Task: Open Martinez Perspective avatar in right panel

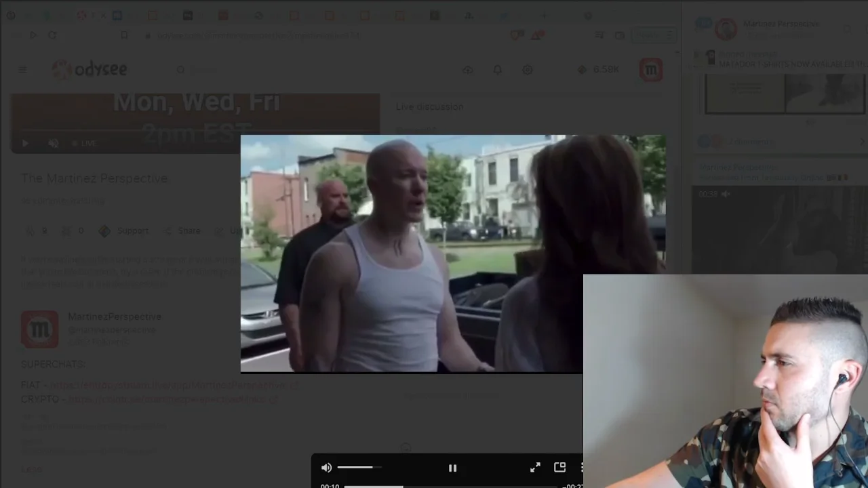Action: coord(726,29)
